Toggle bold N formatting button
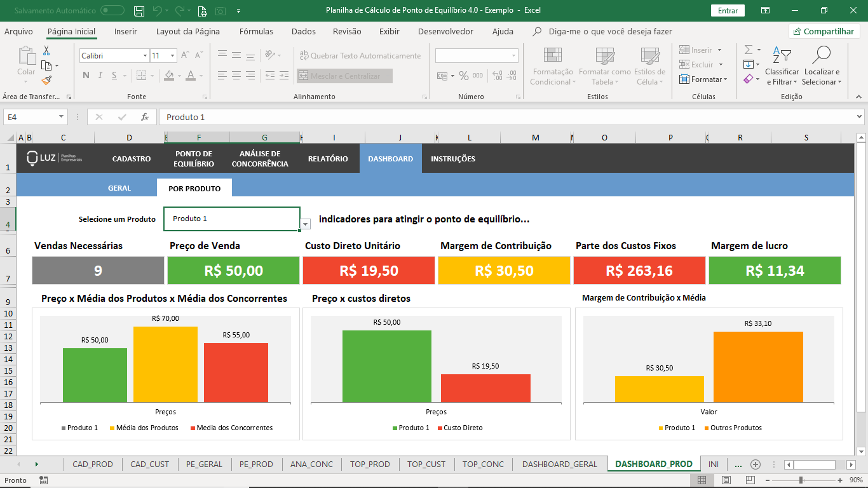868x488 pixels. (86, 76)
